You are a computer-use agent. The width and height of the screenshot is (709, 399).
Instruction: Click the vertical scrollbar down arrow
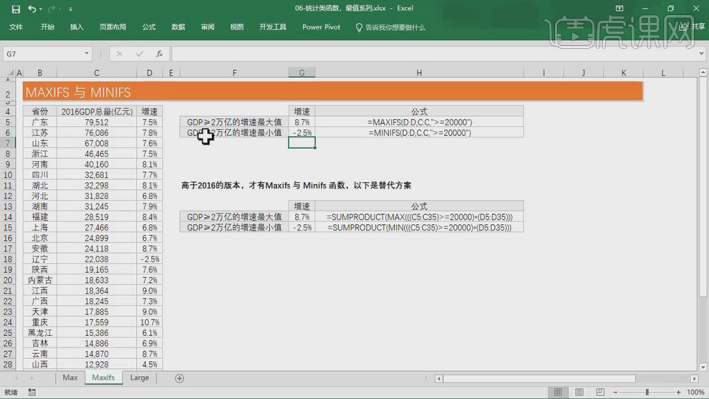[x=703, y=367]
